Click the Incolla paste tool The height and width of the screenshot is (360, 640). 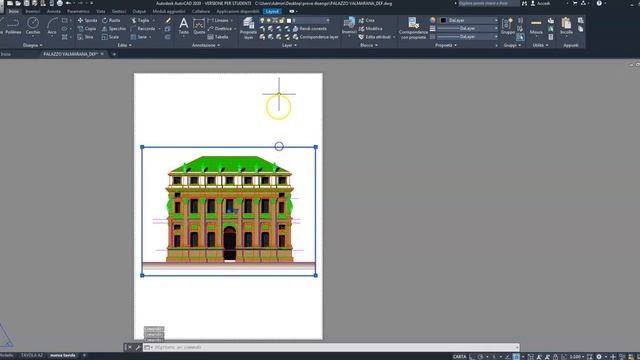[566, 26]
